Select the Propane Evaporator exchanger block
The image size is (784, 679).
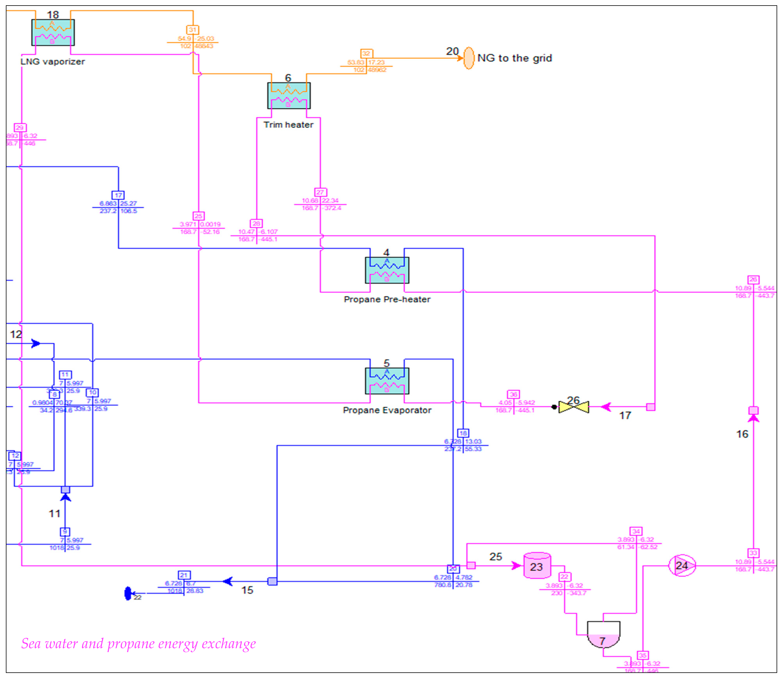(387, 381)
